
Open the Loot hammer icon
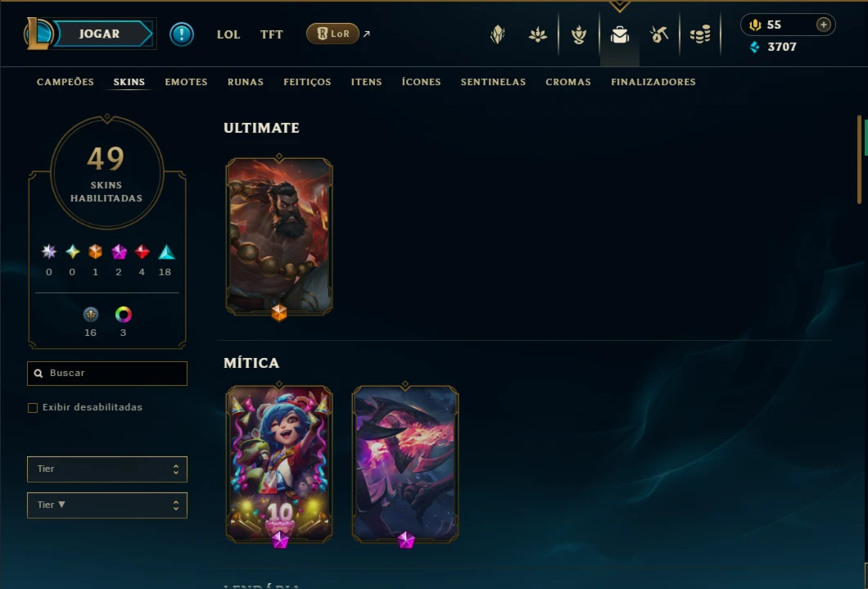(658, 35)
